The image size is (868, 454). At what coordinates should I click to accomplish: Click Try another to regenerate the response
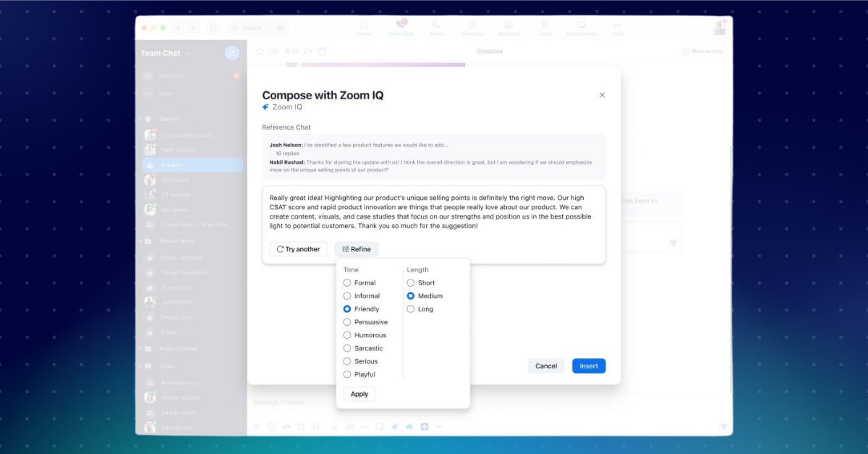[298, 248]
